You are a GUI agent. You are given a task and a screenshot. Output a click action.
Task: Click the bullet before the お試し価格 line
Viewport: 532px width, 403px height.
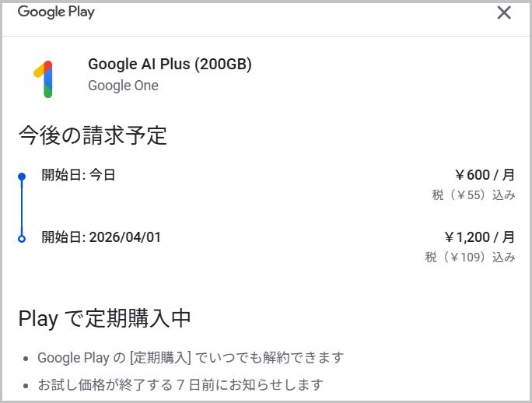click(26, 385)
